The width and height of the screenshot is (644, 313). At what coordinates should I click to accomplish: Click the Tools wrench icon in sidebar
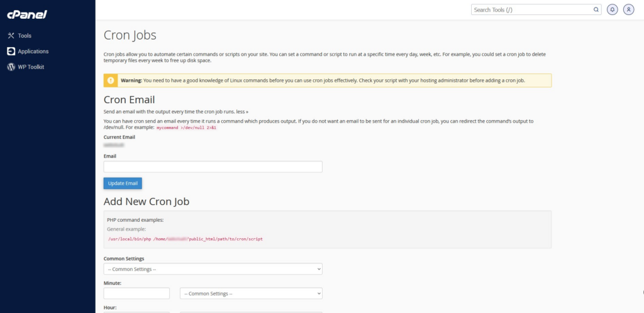coord(11,36)
